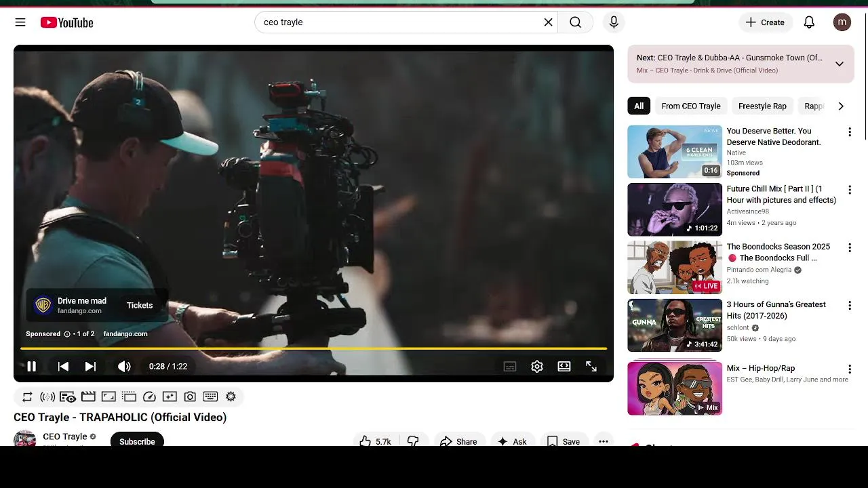Take a screenshot with camera icon

[190, 396]
